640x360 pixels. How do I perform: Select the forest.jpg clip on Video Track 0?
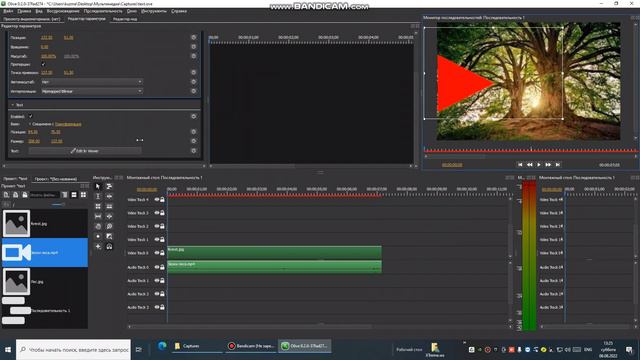tap(274, 252)
